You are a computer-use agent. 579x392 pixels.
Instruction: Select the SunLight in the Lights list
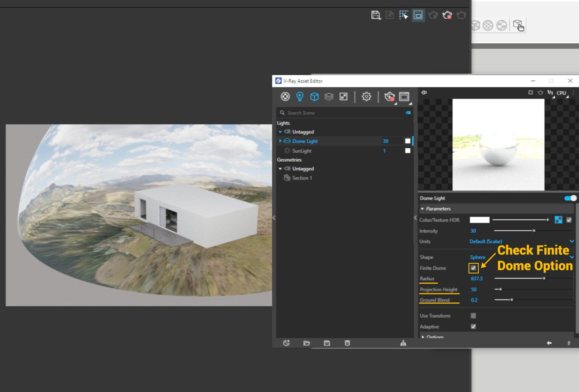[302, 150]
